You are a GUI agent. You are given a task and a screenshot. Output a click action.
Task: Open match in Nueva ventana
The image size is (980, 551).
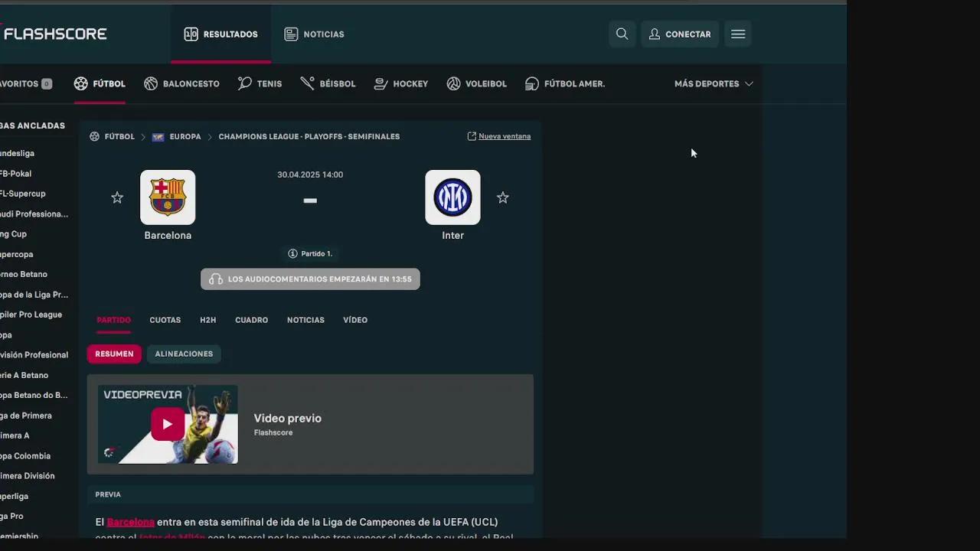click(499, 136)
